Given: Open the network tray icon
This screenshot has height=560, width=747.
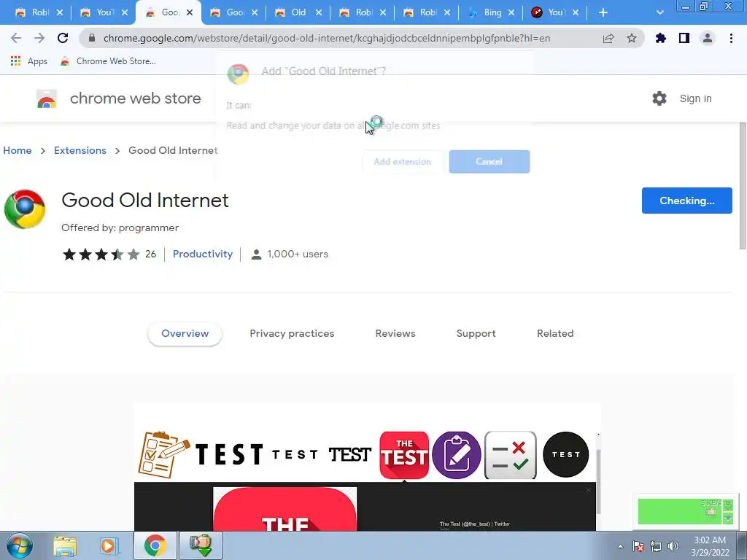Looking at the screenshot, I should click(656, 546).
